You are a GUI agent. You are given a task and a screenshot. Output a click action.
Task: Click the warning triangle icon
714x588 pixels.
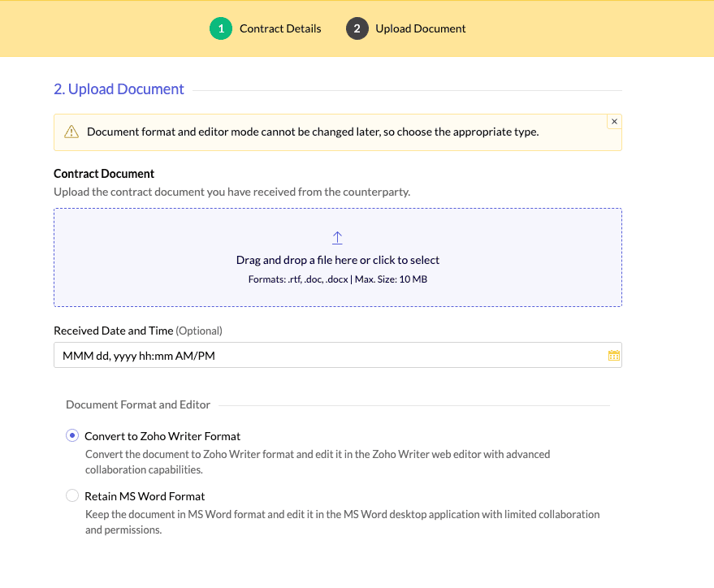tap(71, 132)
